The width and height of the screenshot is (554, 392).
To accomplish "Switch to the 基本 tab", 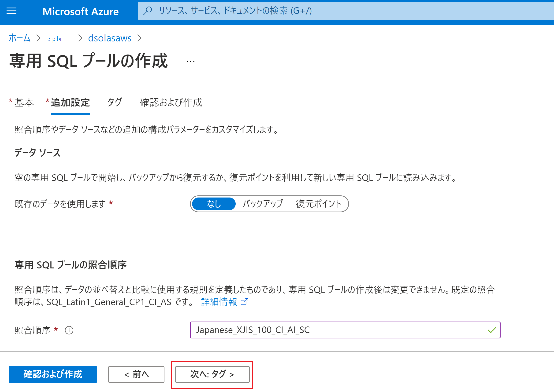I will point(24,102).
